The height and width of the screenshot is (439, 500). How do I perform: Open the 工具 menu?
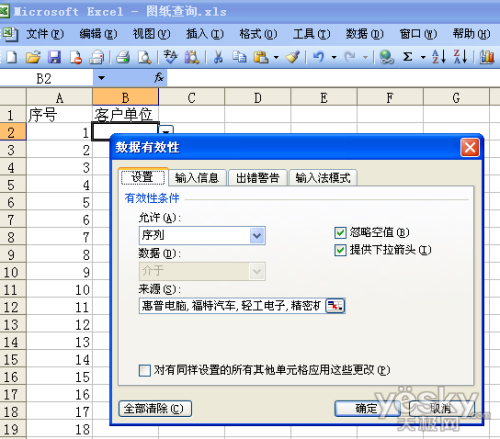pyautogui.click(x=312, y=34)
